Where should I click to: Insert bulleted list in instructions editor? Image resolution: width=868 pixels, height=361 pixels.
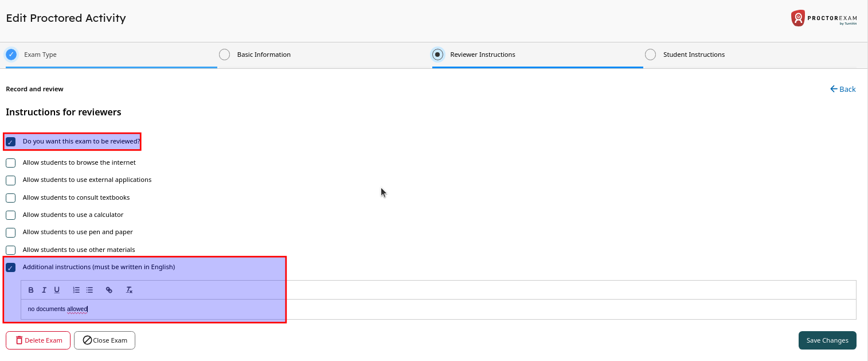tap(89, 290)
